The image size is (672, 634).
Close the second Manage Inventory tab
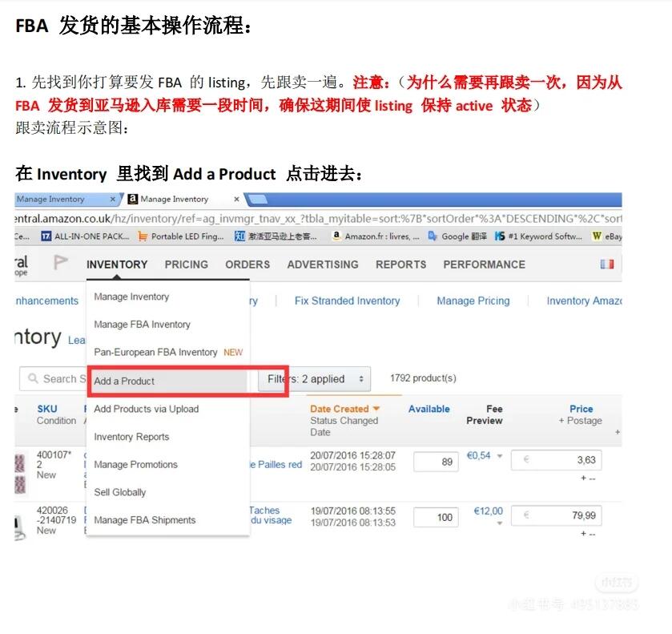[236, 199]
